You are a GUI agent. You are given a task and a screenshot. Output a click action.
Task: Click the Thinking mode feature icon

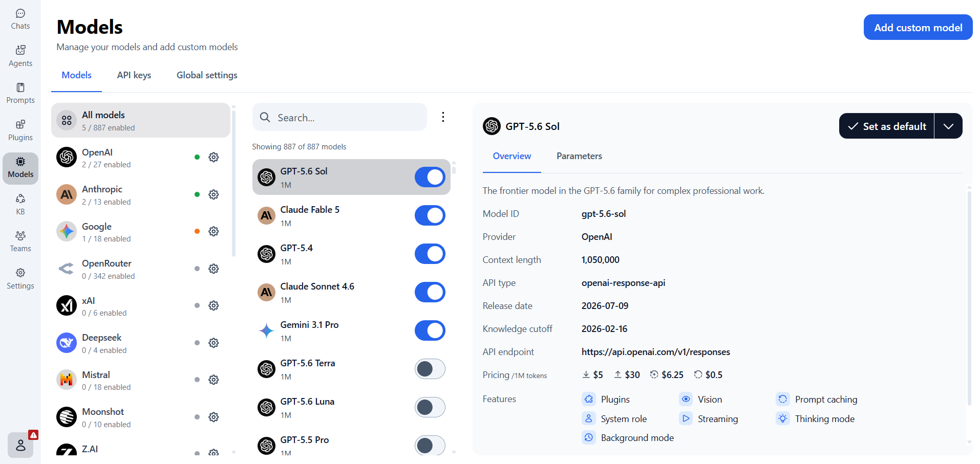click(783, 418)
